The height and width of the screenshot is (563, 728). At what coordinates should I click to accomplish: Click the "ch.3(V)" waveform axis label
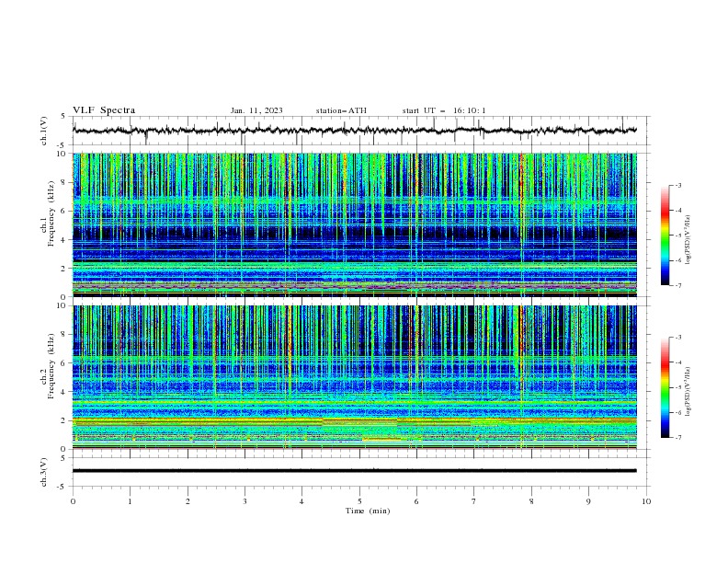(x=44, y=472)
